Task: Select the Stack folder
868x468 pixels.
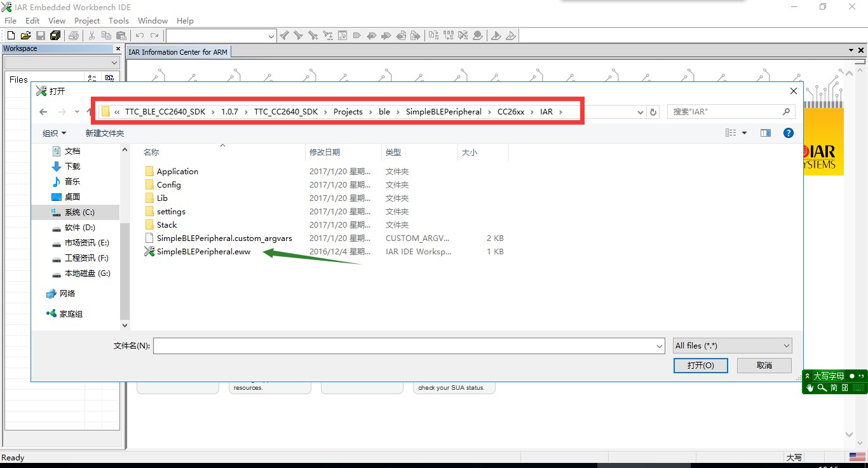Action: tap(166, 225)
